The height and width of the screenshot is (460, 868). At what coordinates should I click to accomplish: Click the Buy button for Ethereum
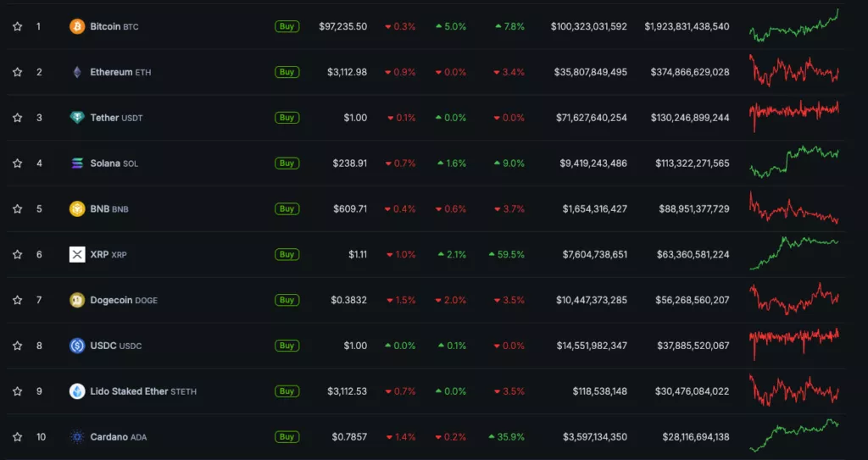[x=287, y=72]
